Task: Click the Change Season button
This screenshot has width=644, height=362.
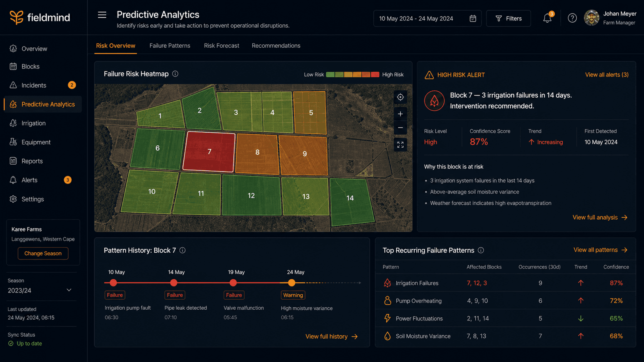Action: pyautogui.click(x=43, y=254)
